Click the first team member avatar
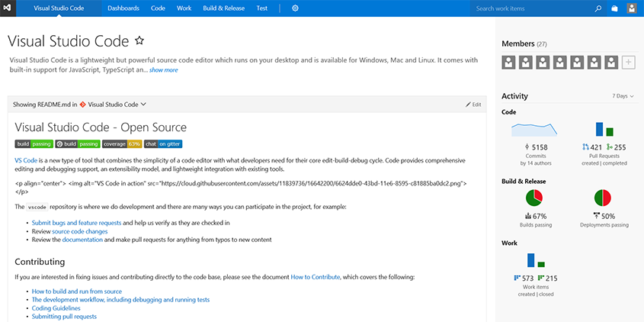This screenshot has height=322, width=644. [x=508, y=63]
